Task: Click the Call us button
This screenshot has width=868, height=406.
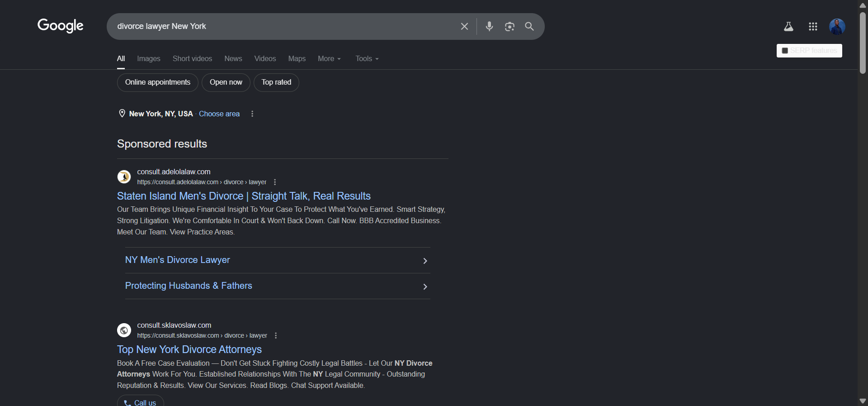Action: (141, 401)
